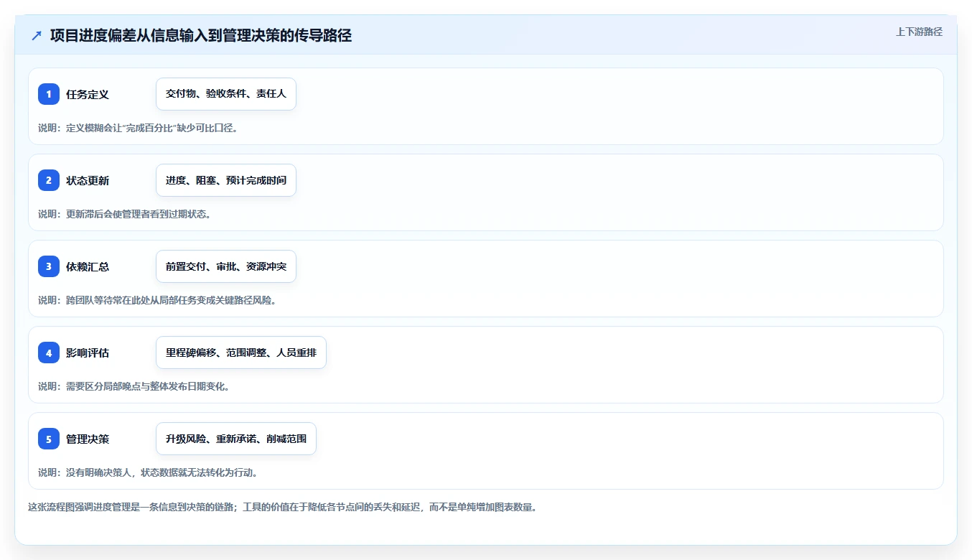The height and width of the screenshot is (560, 972).
Task: Click the 升级风险、重新承诺、削减范围 chip
Action: pyautogui.click(x=236, y=439)
